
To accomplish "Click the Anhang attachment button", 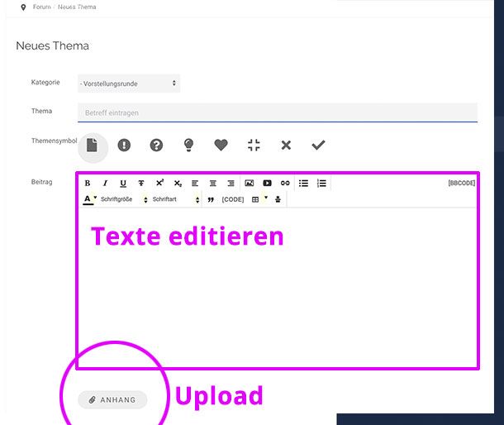I will coord(112,400).
